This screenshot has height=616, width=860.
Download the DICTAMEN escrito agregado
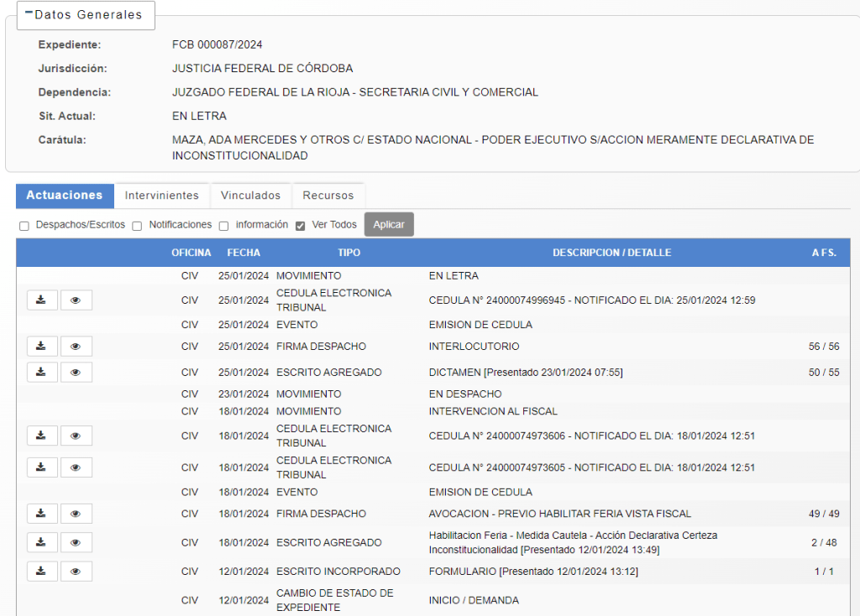[x=42, y=372]
